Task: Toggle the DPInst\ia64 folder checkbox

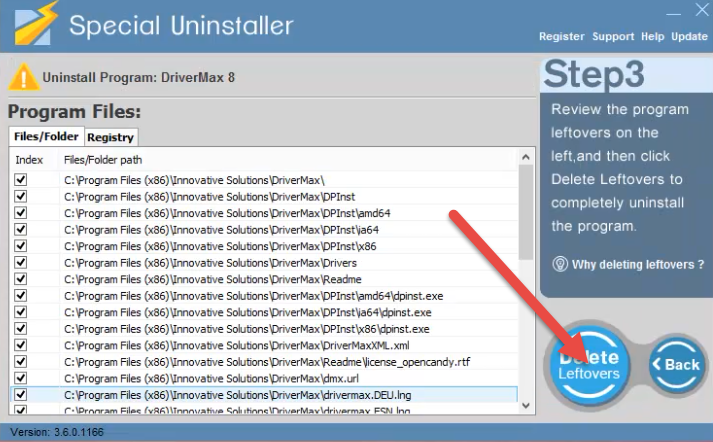Action: tap(20, 229)
